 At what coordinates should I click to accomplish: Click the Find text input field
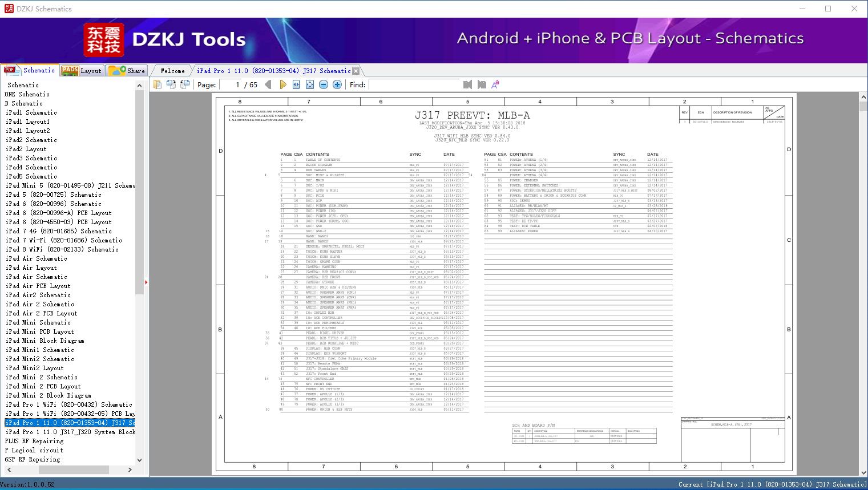414,84
